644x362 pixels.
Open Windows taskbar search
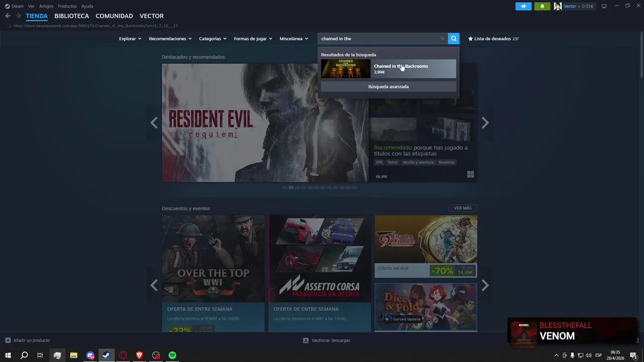click(x=24, y=355)
